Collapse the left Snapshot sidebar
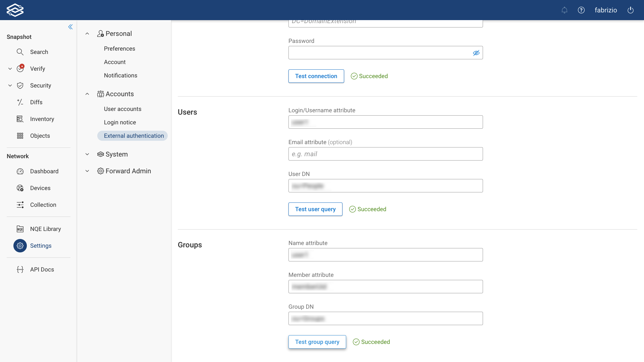644x362 pixels. pyautogui.click(x=70, y=27)
